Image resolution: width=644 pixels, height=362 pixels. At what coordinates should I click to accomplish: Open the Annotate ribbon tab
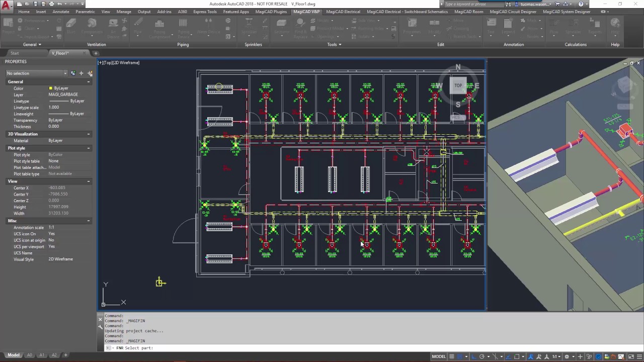point(61,12)
